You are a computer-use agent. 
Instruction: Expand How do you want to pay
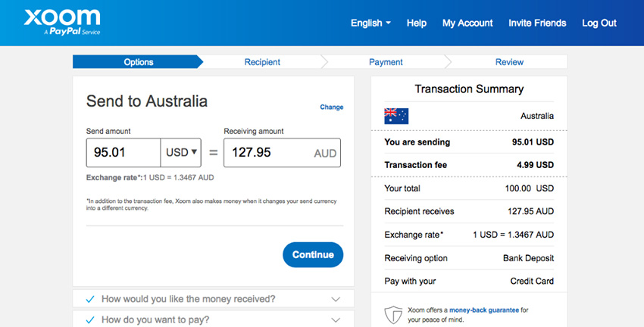[x=213, y=319]
